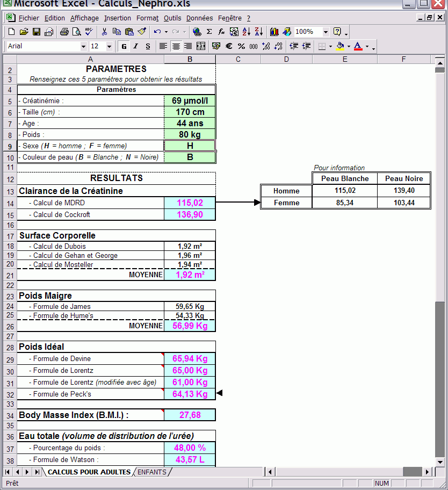The height and width of the screenshot is (490, 448).
Task: Apply the red font color
Action: 358,46
